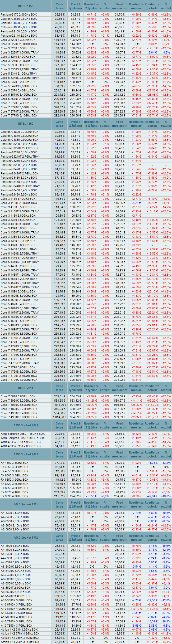Image resolution: width=172 pixels, height=644 pixels.
Task: Click the +10,77 € value for A10-6790K
Action: point(136,609)
